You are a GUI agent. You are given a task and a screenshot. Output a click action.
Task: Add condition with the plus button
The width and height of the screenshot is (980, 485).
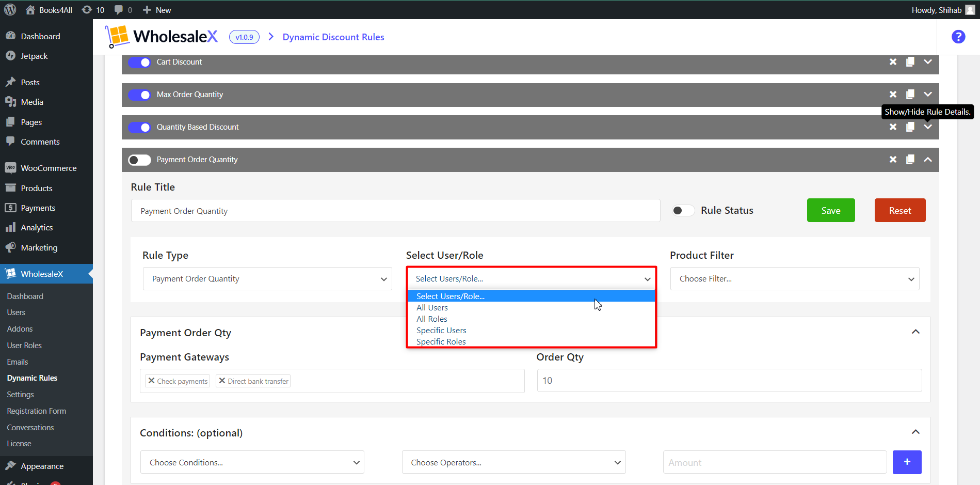click(907, 462)
